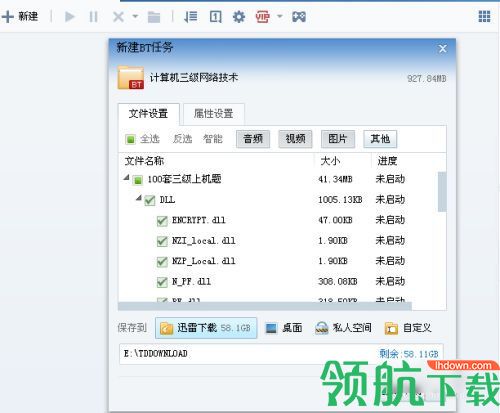500x413 pixels.
Task: Close the 新建BT任务 dialog
Action: (x=443, y=49)
